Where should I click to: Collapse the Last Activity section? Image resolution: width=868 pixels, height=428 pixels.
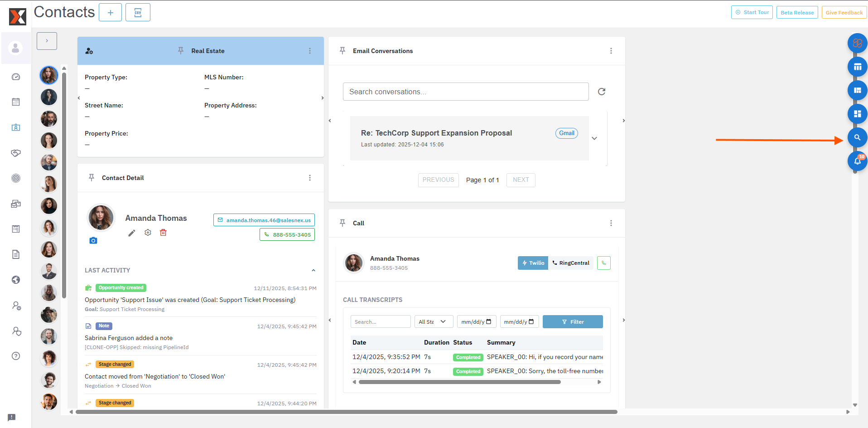tap(313, 270)
